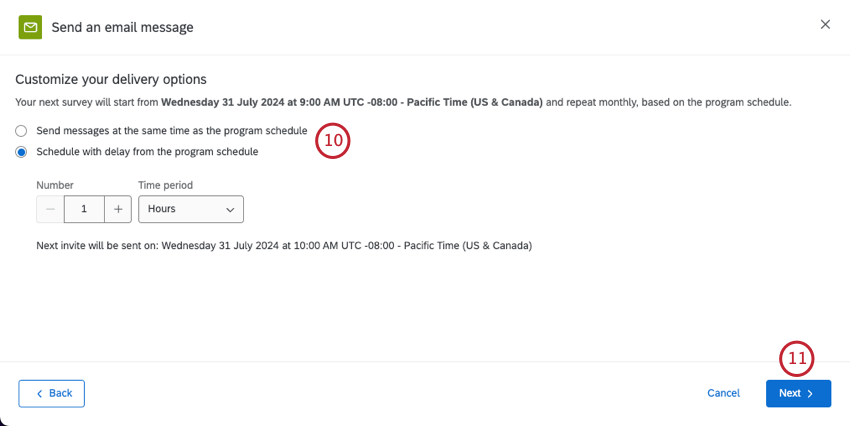Screen dimensions: 850x426
Task: Click the 'Schedule with delay from the program schedule' label
Action: tap(147, 152)
